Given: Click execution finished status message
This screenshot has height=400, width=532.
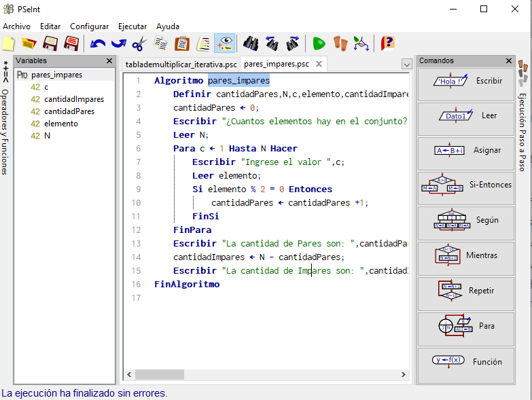Looking at the screenshot, I should pos(84,393).
